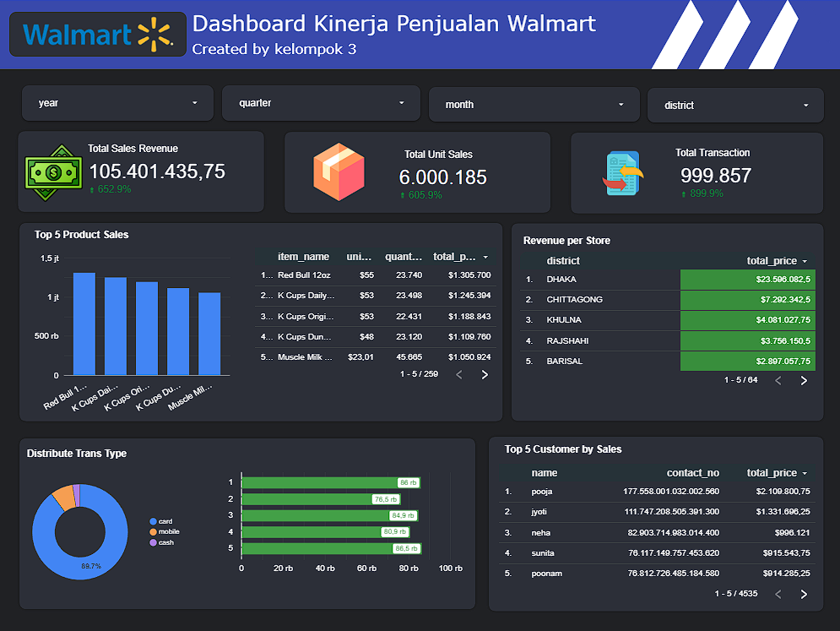Click the 1 - 5 / 4535 pagination text
Viewport: 840px width, 631px height.
736,594
